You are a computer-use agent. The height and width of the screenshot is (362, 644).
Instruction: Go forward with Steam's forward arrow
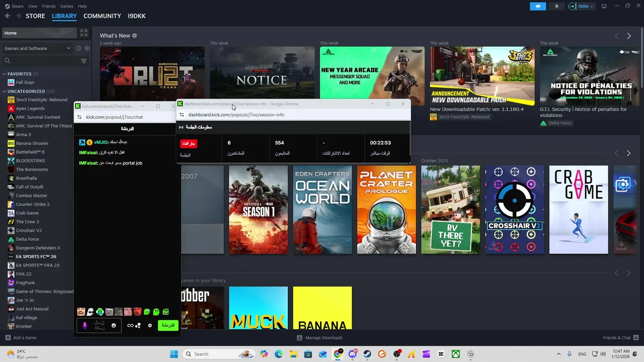coord(19,16)
